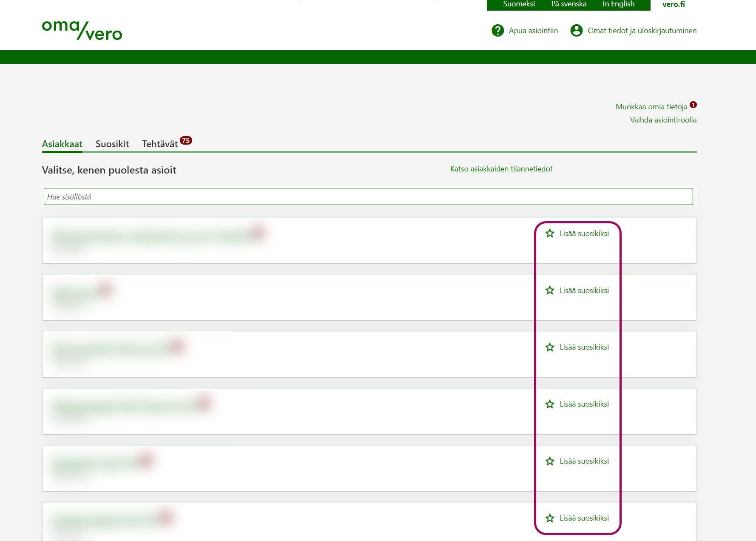Switch language to På svenska
The height and width of the screenshot is (541, 756).
(568, 4)
